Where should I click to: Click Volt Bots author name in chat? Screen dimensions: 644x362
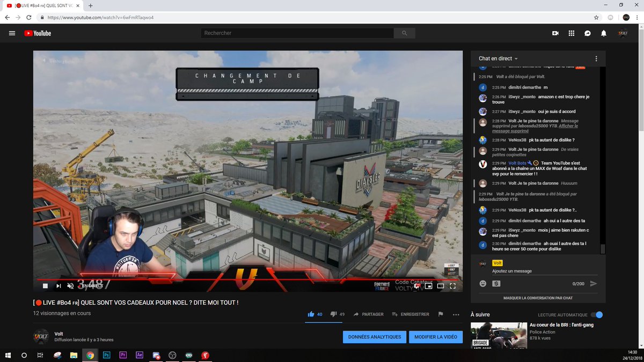click(x=517, y=163)
